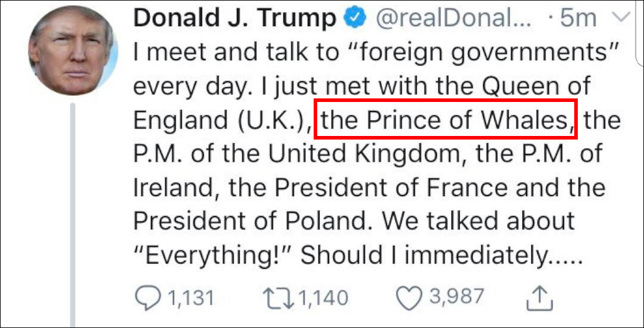Click the words "Queen of" in the tweet
Image resolution: width=644 pixels, height=328 pixels.
point(535,86)
